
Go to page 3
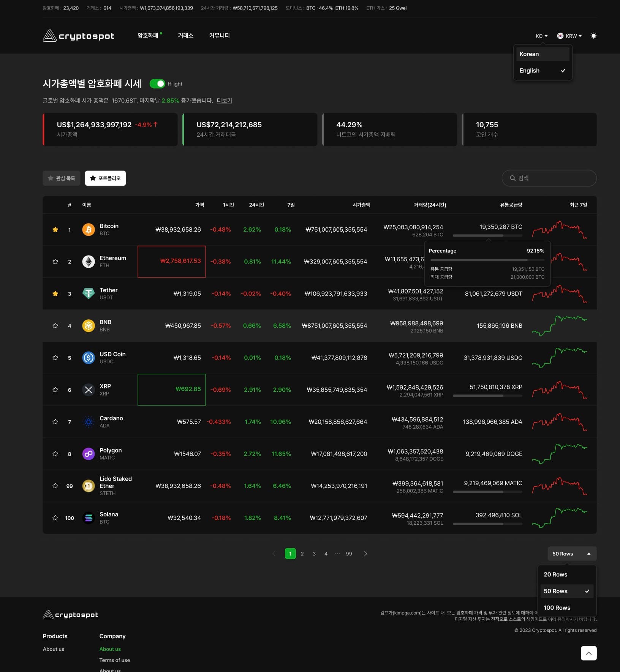pyautogui.click(x=314, y=554)
